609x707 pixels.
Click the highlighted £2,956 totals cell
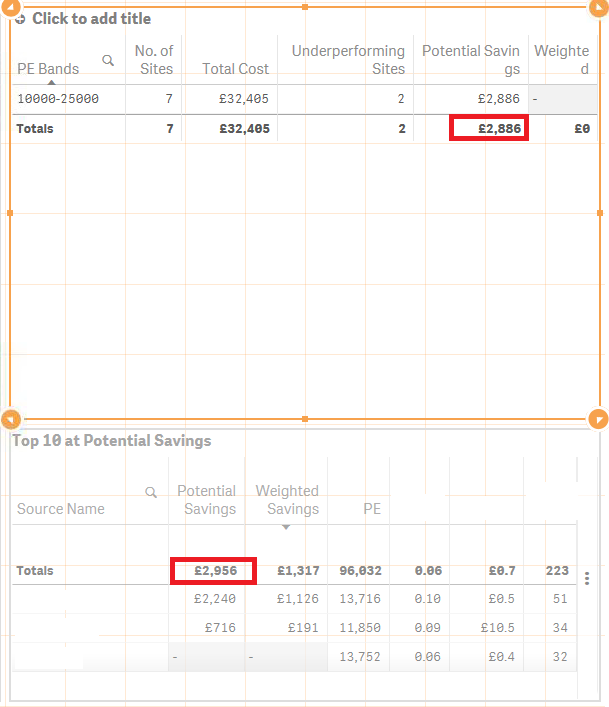213,571
